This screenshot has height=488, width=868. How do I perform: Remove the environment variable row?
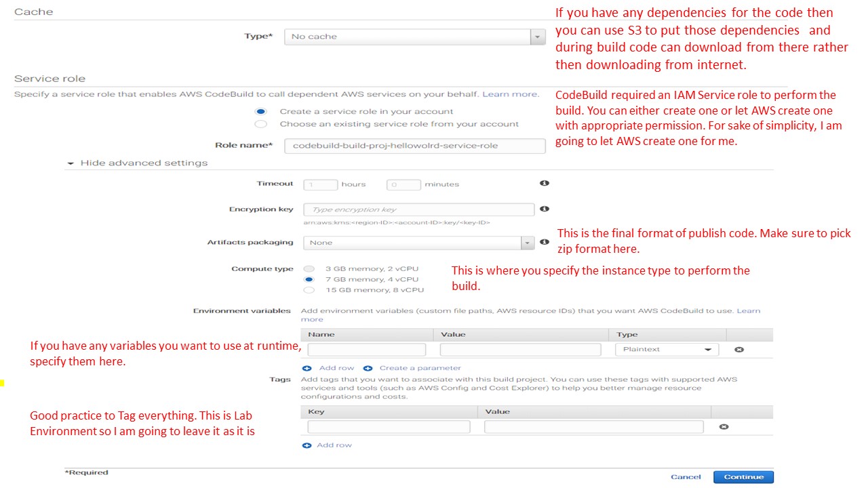click(739, 350)
